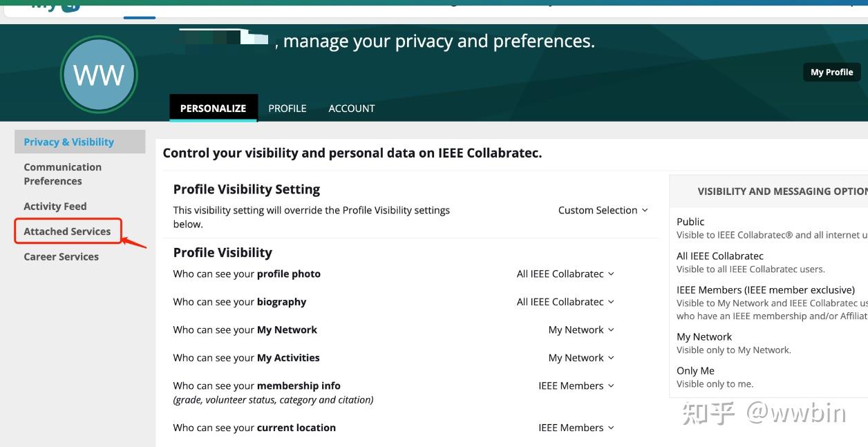Screen dimensions: 868x447
Task: Open the ACCOUNT tab
Action: [352, 108]
